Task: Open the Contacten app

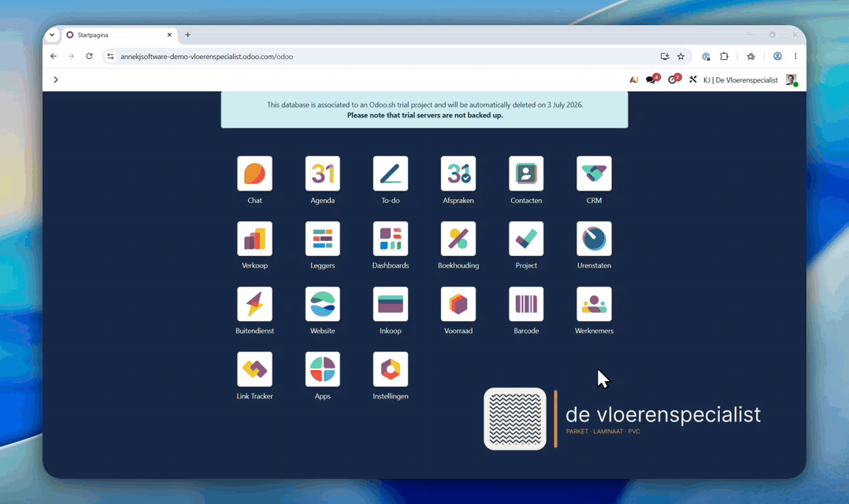Action: tap(526, 174)
